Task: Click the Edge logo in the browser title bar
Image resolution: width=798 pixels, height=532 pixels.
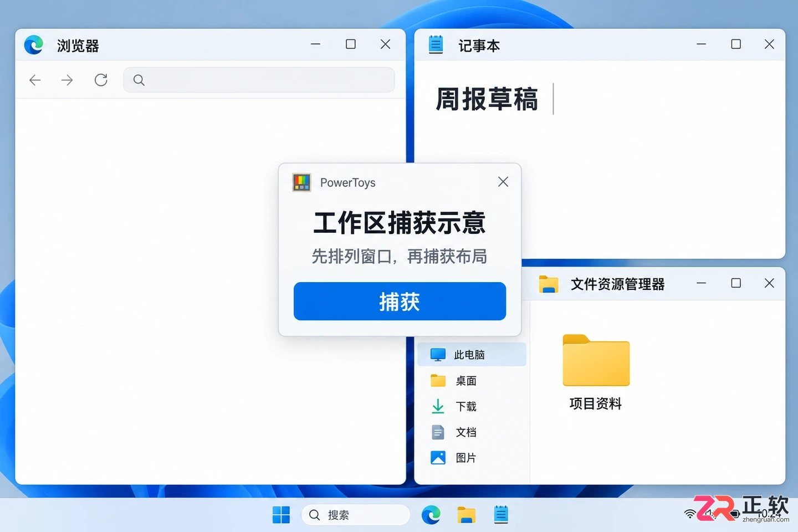Action: [x=34, y=45]
